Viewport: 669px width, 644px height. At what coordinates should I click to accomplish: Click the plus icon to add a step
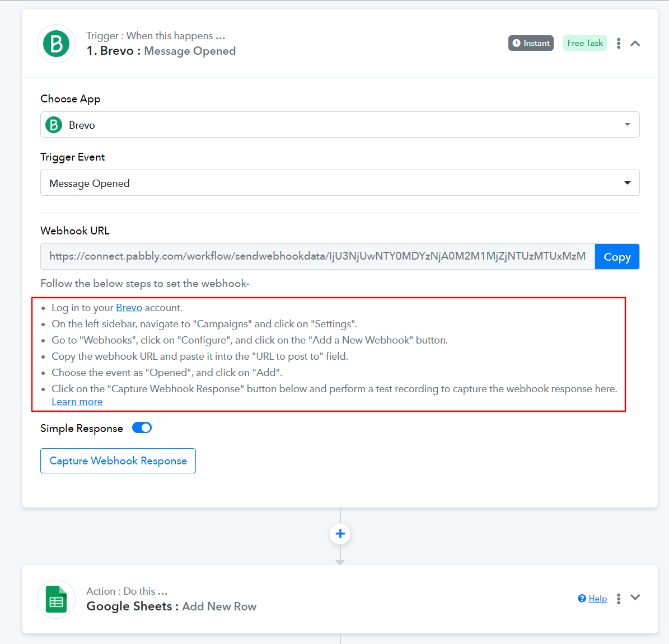[340, 534]
